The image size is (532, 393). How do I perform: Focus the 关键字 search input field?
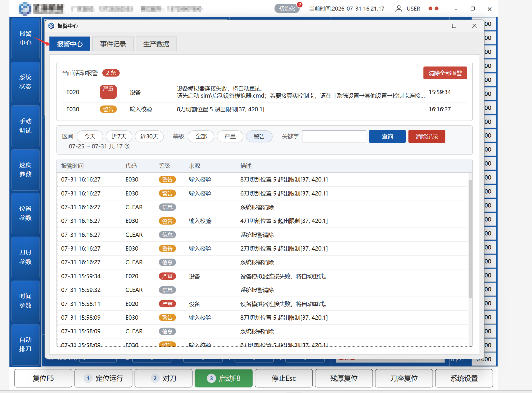point(334,136)
